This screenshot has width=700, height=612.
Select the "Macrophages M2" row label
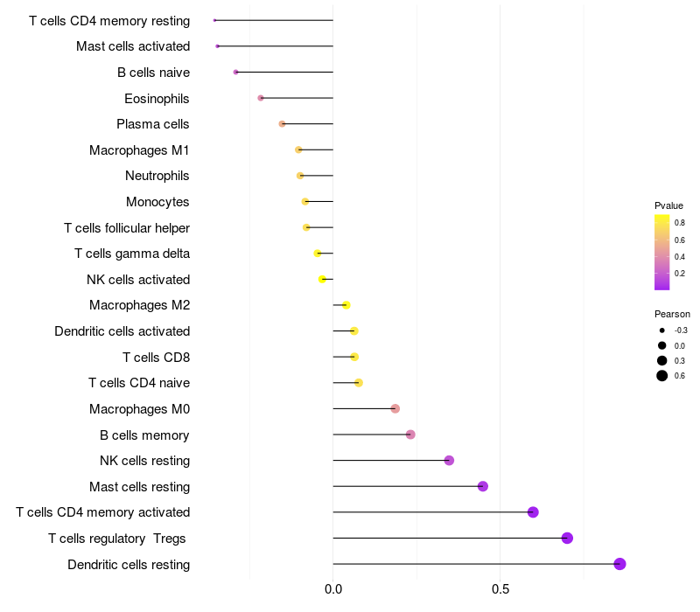point(139,305)
